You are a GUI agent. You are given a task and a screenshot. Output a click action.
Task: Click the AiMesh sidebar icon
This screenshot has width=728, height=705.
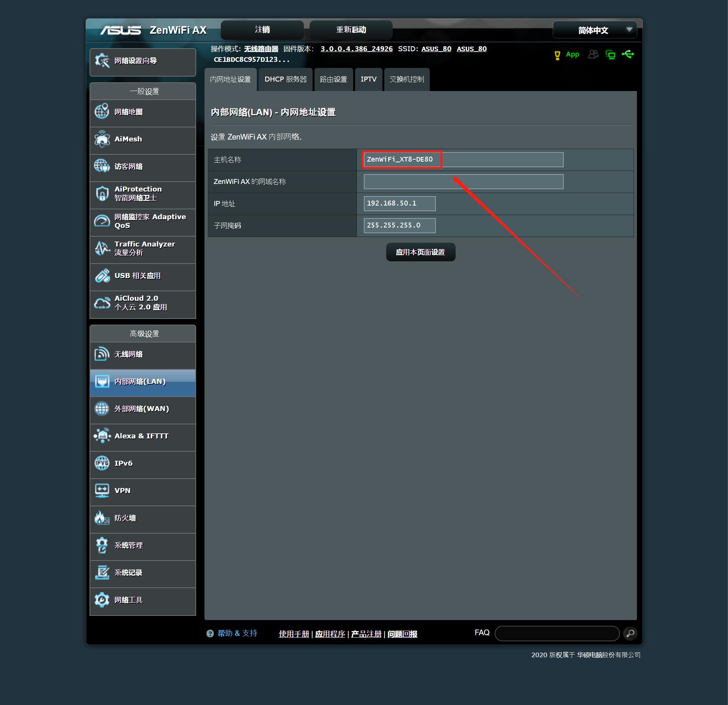[102, 139]
